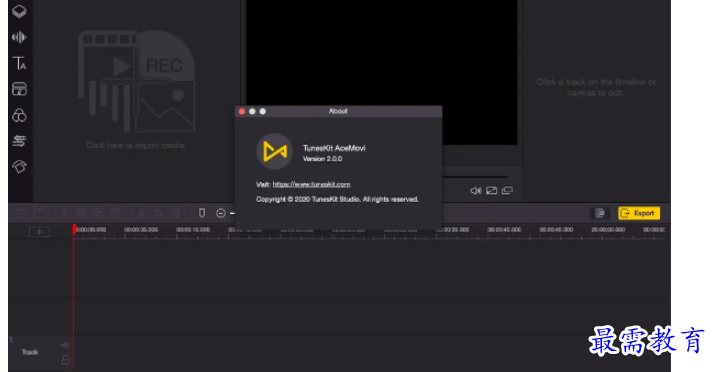Click the overlapping-windows icon under preview
Image resolution: width=713 pixels, height=372 pixels.
point(507,191)
